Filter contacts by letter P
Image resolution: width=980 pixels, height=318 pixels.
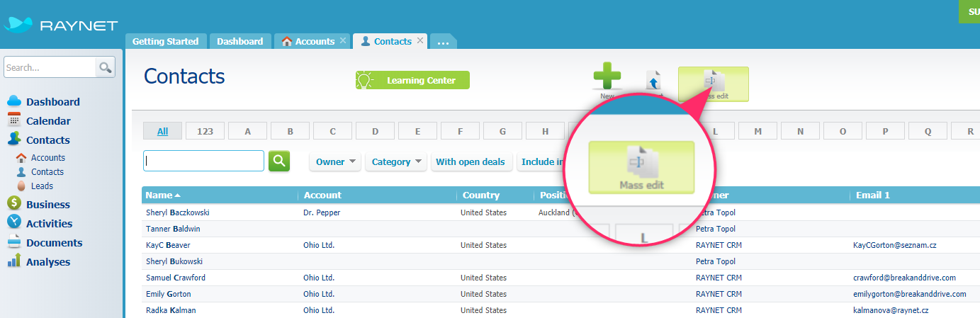coord(885,131)
